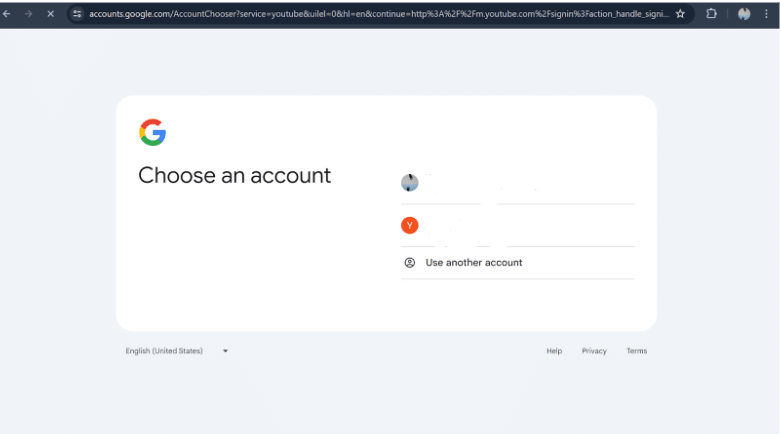Image resolution: width=781 pixels, height=434 pixels.
Task: Bookmark this page with the star icon
Action: click(680, 14)
